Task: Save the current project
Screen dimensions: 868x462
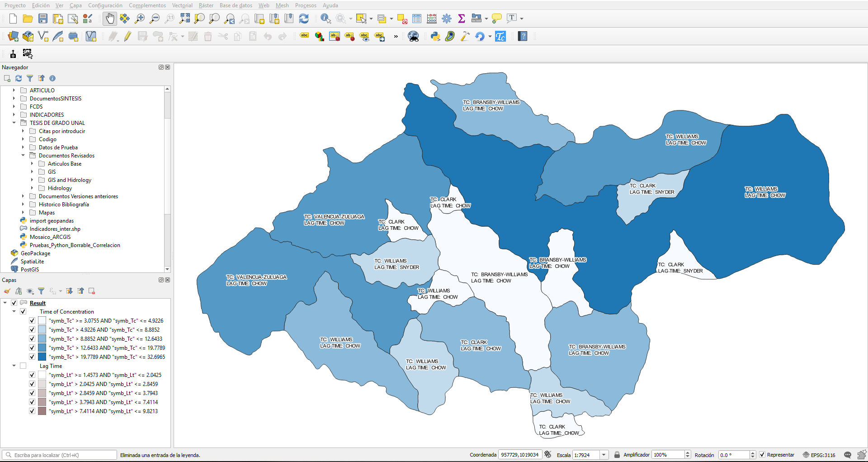Action: pyautogui.click(x=43, y=19)
